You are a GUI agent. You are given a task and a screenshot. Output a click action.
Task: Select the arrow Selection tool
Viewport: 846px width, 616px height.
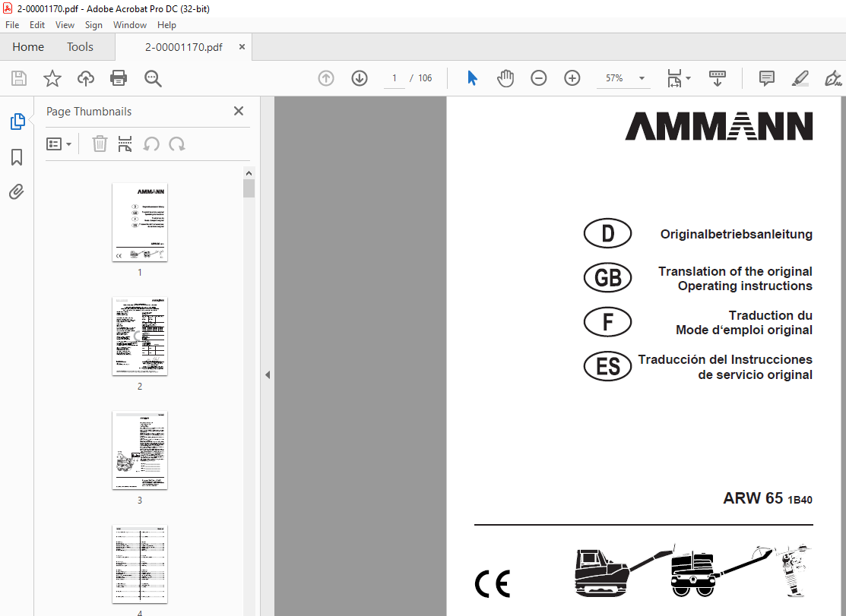472,78
